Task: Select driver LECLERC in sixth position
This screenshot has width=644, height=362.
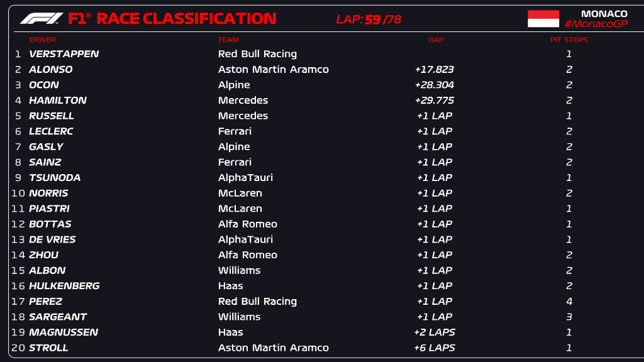Action: (x=51, y=131)
